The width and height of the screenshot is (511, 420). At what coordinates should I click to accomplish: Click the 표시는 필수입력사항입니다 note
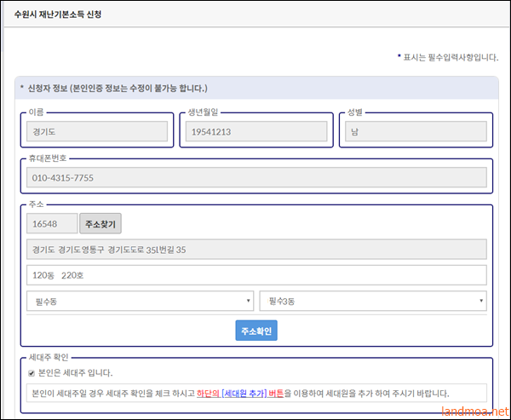(448, 58)
